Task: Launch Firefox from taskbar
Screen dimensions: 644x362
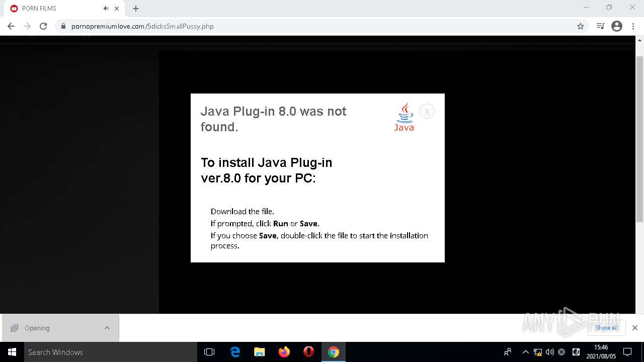Action: (284, 352)
